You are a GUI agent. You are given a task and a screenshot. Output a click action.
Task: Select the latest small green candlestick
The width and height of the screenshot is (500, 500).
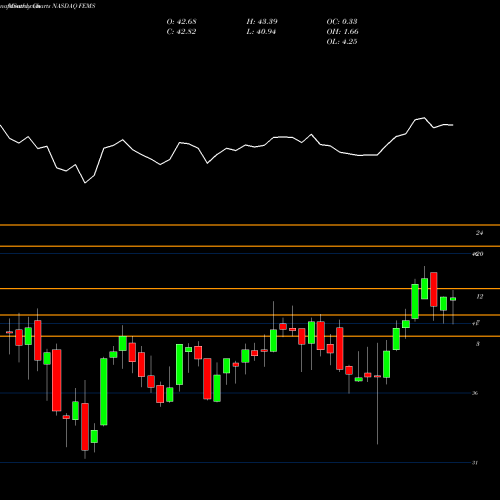(453, 299)
